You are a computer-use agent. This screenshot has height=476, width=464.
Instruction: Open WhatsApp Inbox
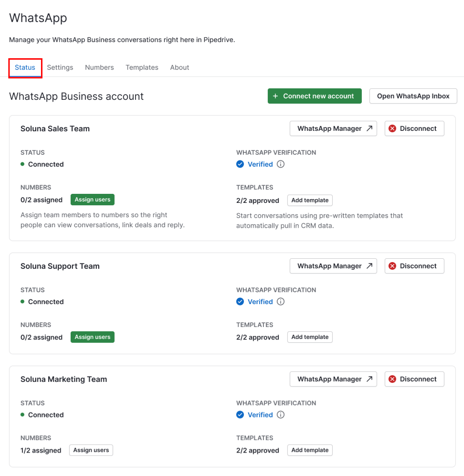[413, 96]
